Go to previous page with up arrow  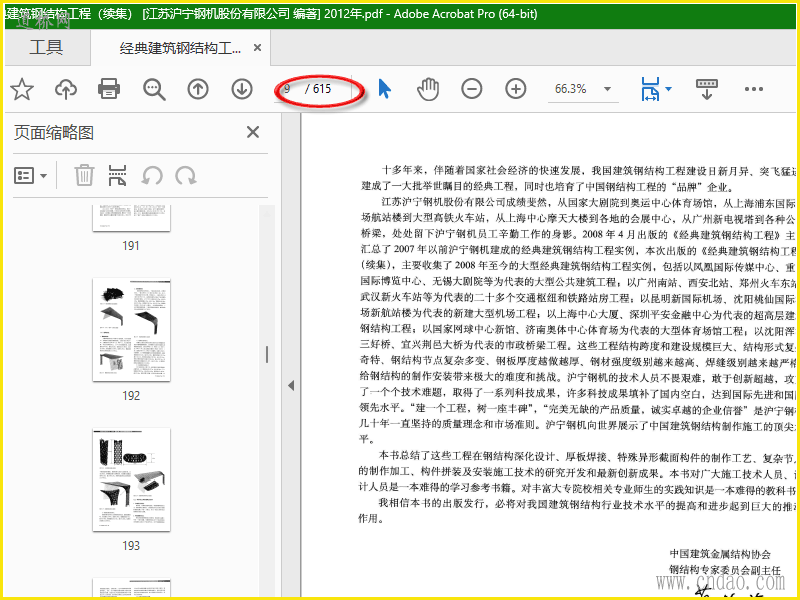pyautogui.click(x=198, y=89)
